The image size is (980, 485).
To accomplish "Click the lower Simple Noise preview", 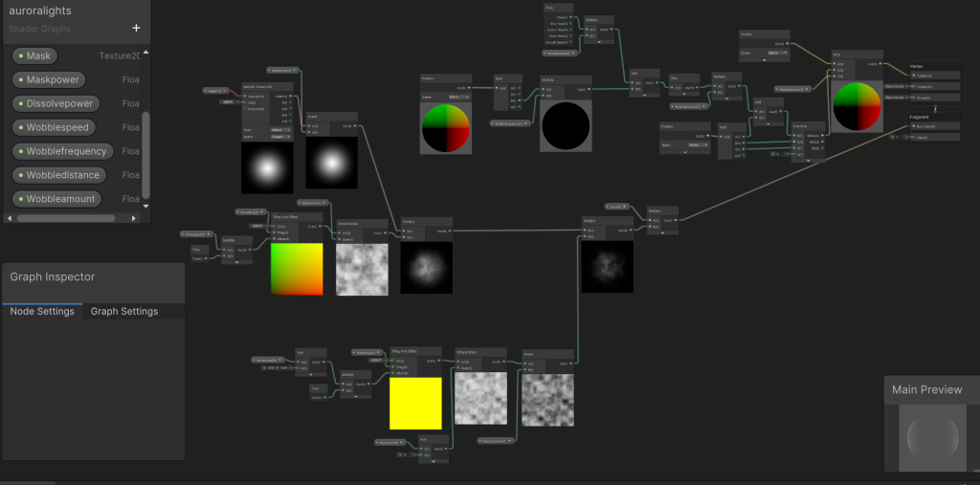I will [x=480, y=398].
